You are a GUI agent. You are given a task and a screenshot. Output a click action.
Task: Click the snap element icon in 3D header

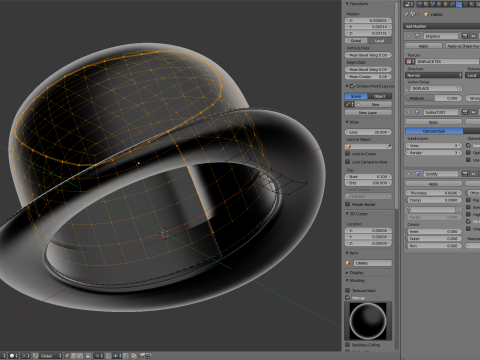[117, 356]
